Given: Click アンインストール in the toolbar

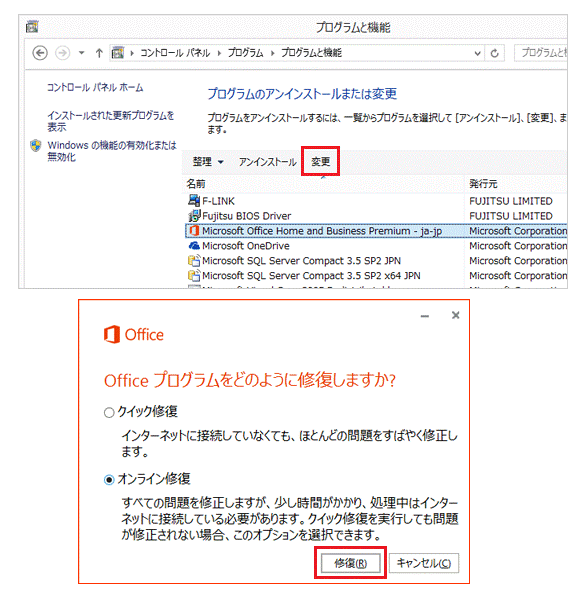Looking at the screenshot, I should coord(267,162).
